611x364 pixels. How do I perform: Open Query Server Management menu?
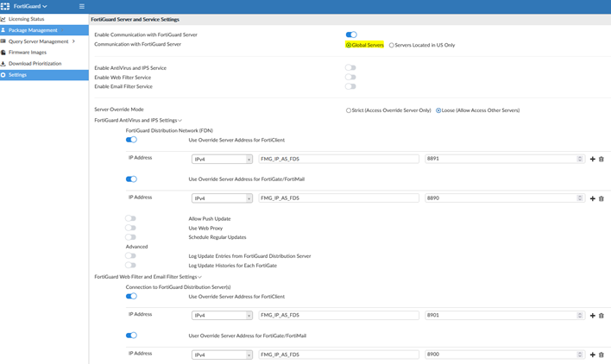[38, 41]
